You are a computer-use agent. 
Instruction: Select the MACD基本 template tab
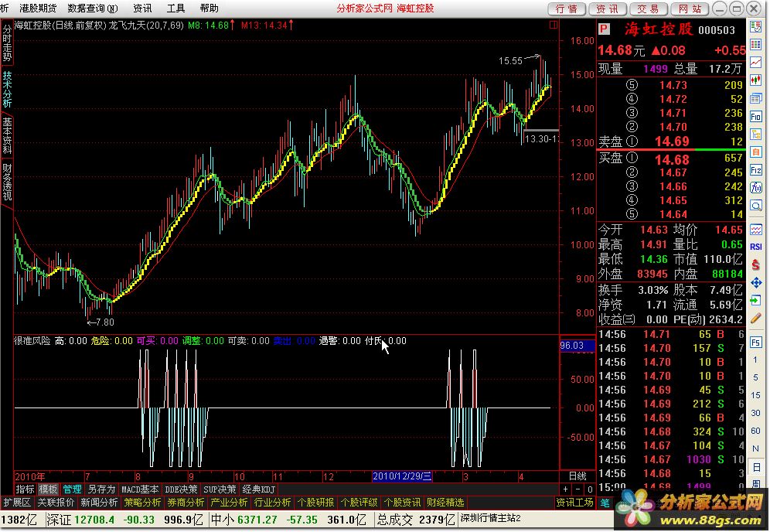[140, 489]
